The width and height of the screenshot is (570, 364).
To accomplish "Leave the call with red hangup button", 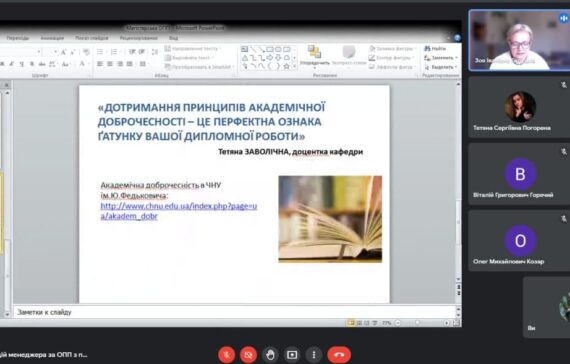I will 339,355.
